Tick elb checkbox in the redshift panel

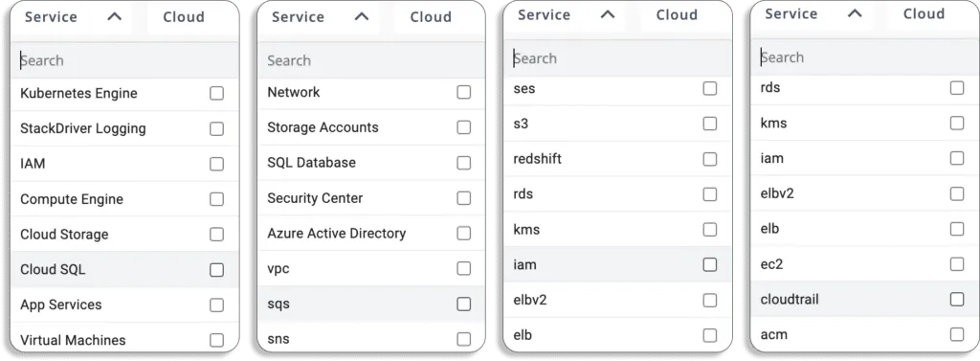click(710, 335)
